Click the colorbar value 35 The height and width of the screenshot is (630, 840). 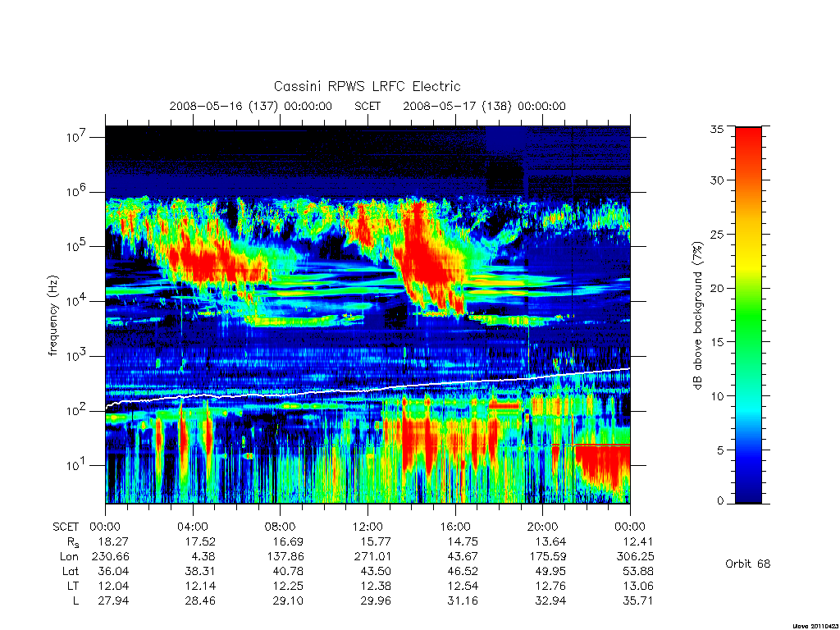[716, 129]
